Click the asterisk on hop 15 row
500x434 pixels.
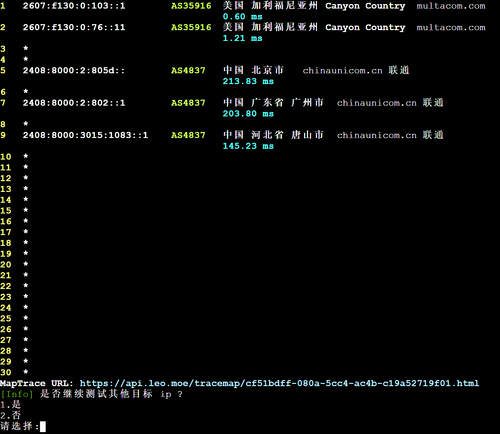(26, 210)
